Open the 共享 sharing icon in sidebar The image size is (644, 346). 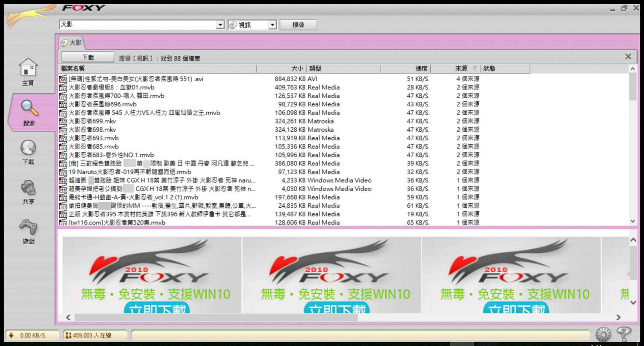pyautogui.click(x=28, y=188)
